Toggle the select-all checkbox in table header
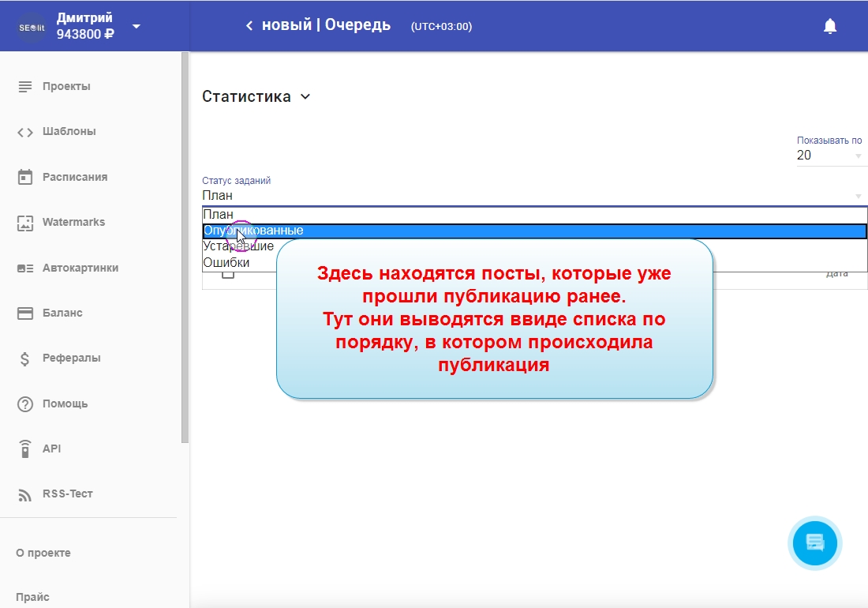 pos(227,273)
